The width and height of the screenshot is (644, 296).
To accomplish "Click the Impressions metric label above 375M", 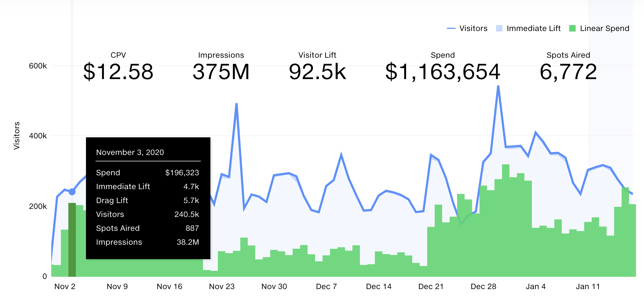I will coord(221,55).
